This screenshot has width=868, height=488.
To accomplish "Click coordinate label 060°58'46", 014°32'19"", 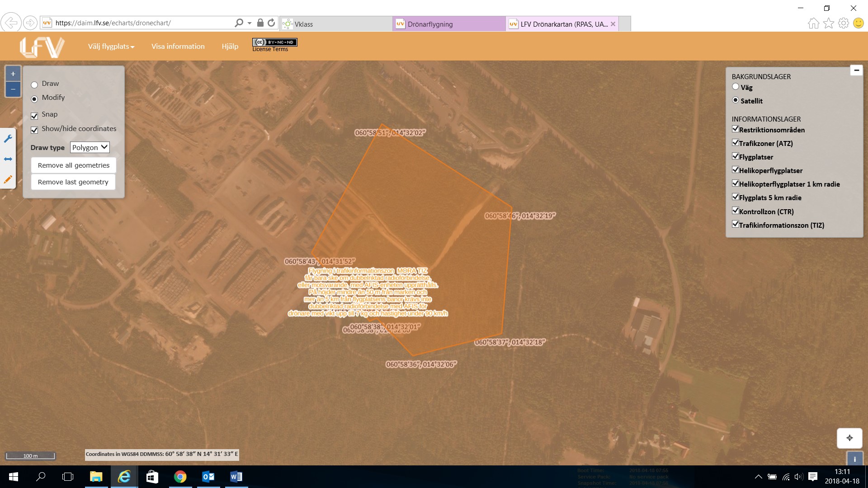I will coord(520,216).
